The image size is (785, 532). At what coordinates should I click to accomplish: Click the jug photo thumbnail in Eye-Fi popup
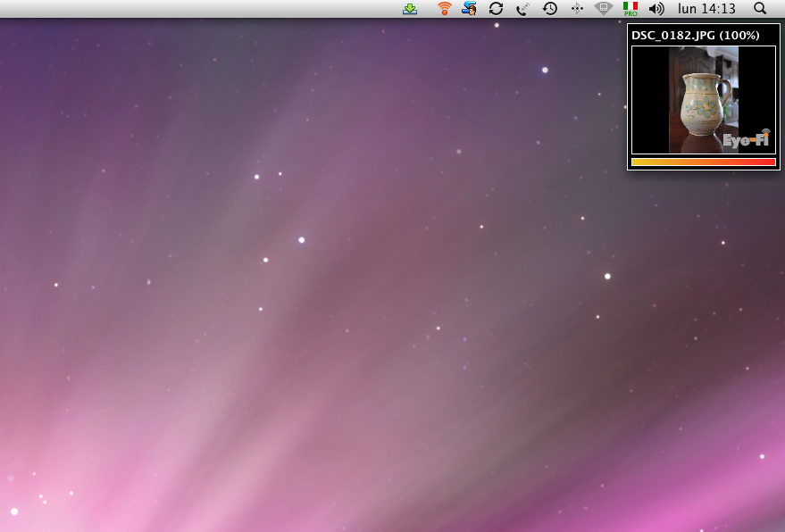[704, 100]
